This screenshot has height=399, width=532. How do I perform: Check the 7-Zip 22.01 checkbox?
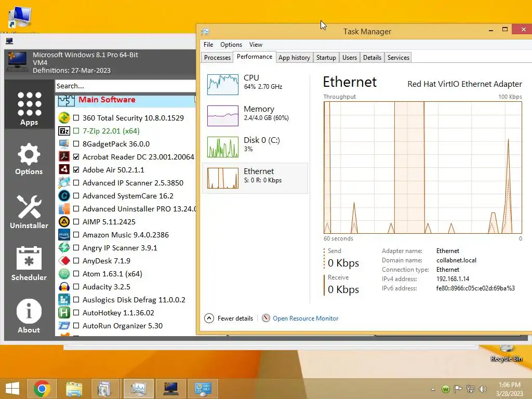point(76,130)
